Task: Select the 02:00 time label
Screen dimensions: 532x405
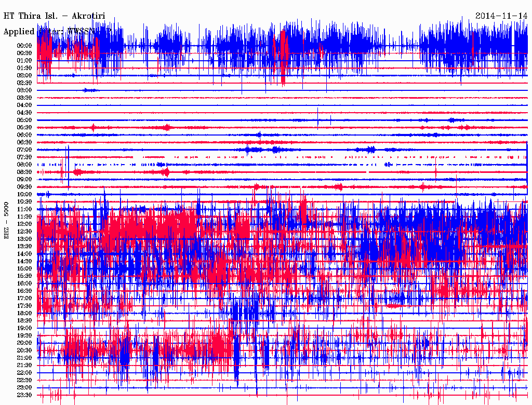Action: coord(24,76)
